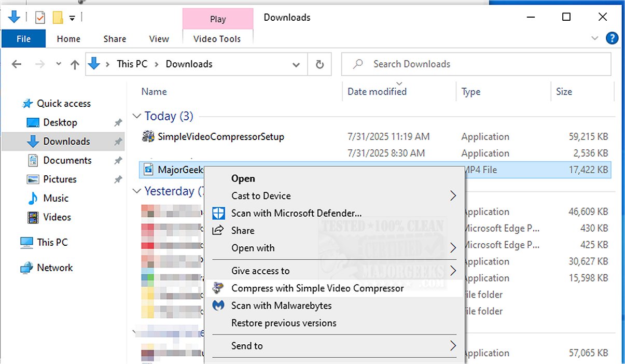This screenshot has width=625, height=364.
Task: Click the Simple Video Compressor context menu icon
Action: (x=219, y=288)
